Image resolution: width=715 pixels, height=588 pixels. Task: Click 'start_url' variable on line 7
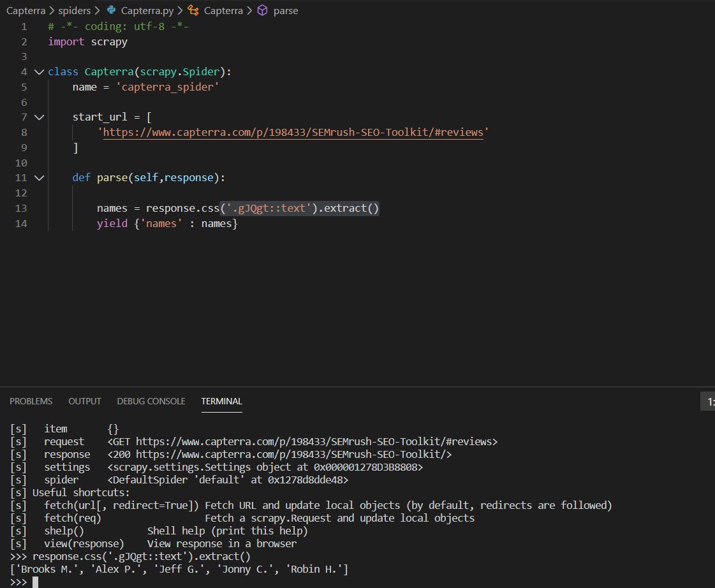[x=100, y=117]
